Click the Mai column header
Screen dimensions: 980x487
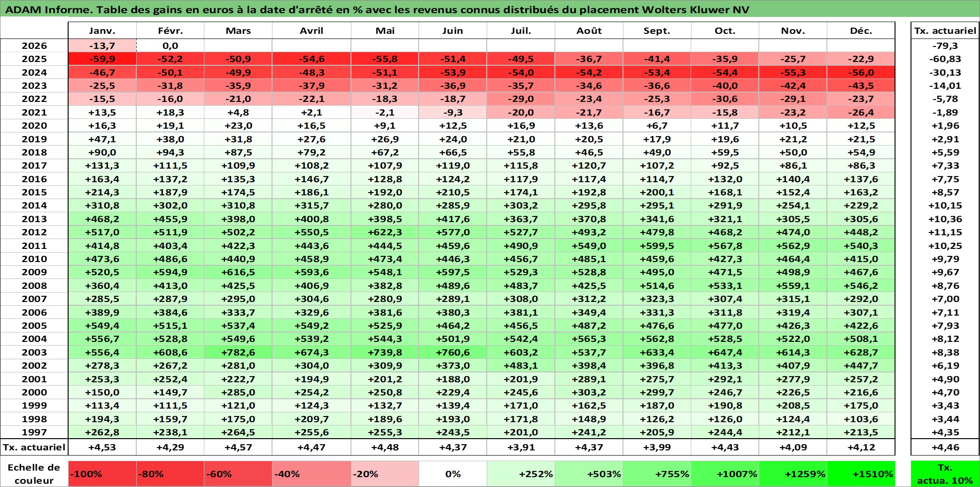(x=385, y=31)
